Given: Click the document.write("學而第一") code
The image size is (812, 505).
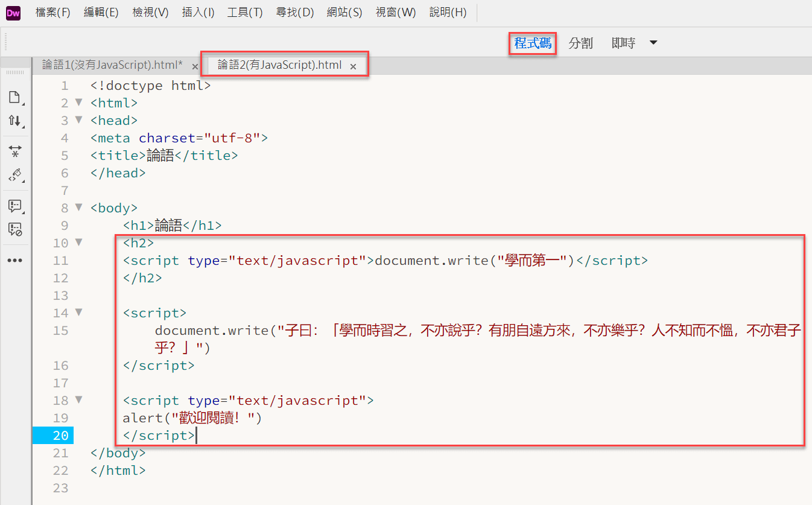Looking at the screenshot, I should (475, 261).
